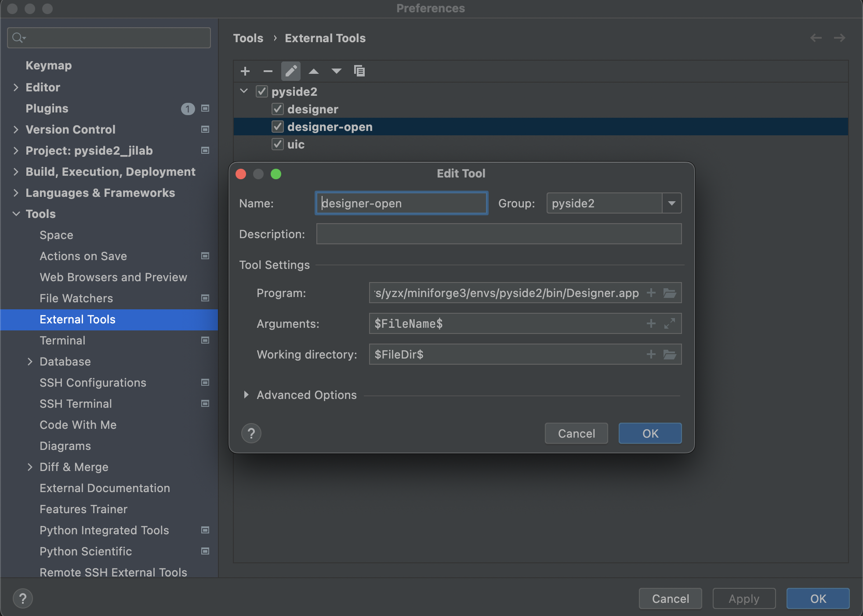
Task: Click the Name input field
Action: click(x=401, y=203)
